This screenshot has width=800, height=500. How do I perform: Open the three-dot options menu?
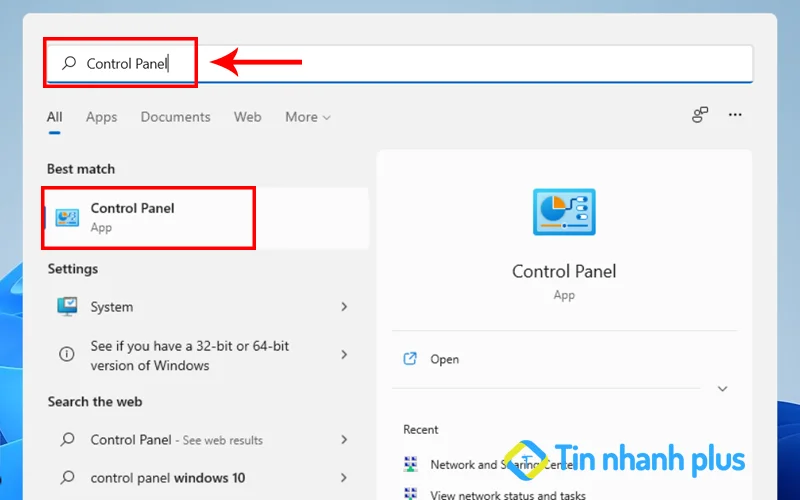tap(735, 115)
